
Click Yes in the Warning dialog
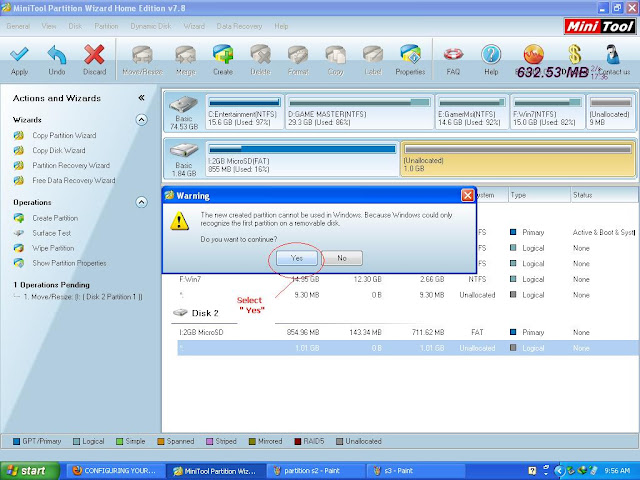(297, 258)
